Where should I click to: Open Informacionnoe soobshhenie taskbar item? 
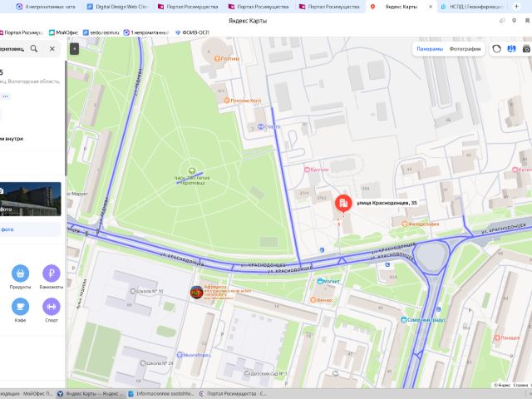pyautogui.click(x=161, y=393)
